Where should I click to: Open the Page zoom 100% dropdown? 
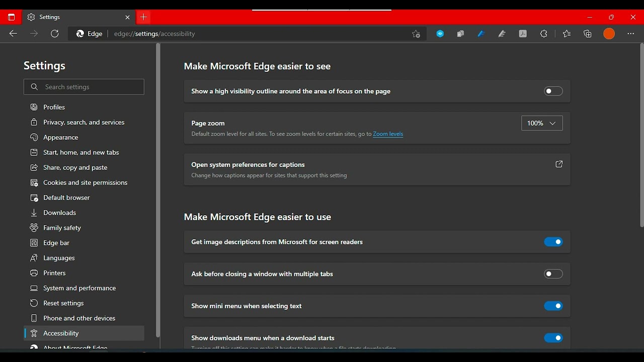(x=542, y=123)
